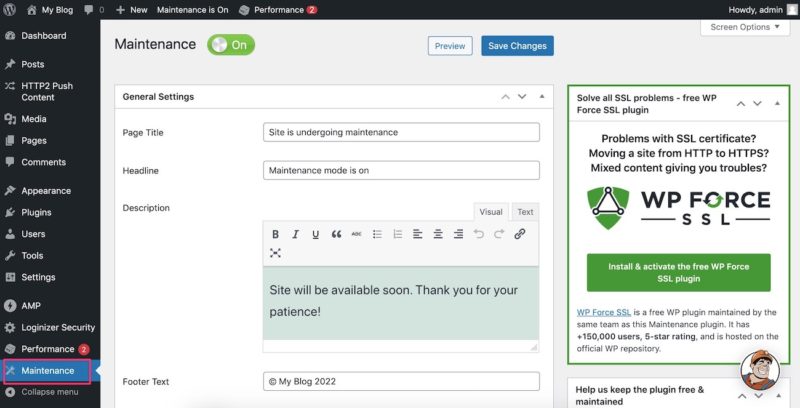Click the align center icon
Screen dimensions: 800x408
(438, 234)
